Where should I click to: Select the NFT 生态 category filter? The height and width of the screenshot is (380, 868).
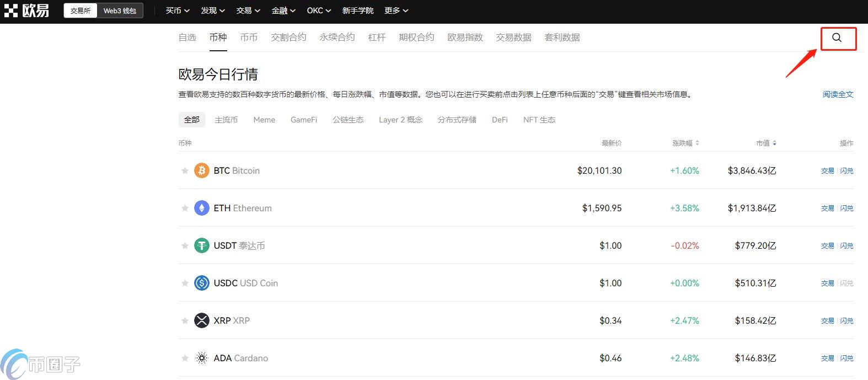click(x=539, y=120)
